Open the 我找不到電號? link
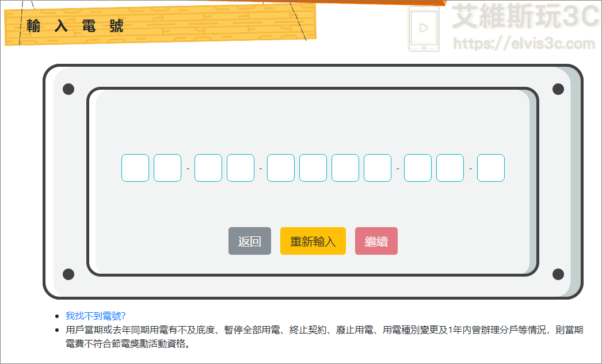This screenshot has height=364, width=602. pyautogui.click(x=96, y=316)
